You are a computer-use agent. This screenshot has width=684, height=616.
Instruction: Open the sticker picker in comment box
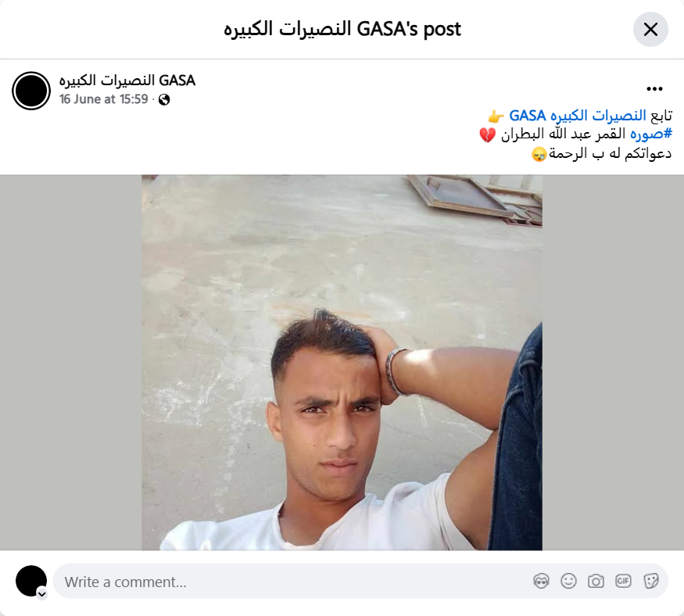click(x=650, y=581)
